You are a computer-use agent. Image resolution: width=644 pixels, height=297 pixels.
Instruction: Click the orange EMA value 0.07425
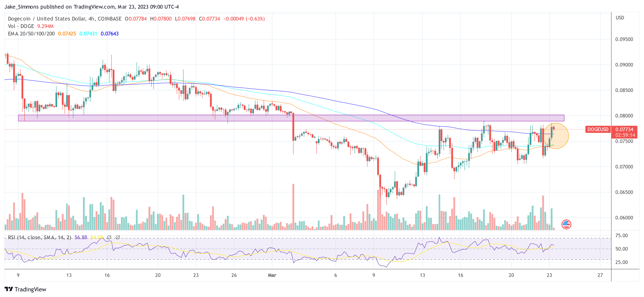point(67,34)
